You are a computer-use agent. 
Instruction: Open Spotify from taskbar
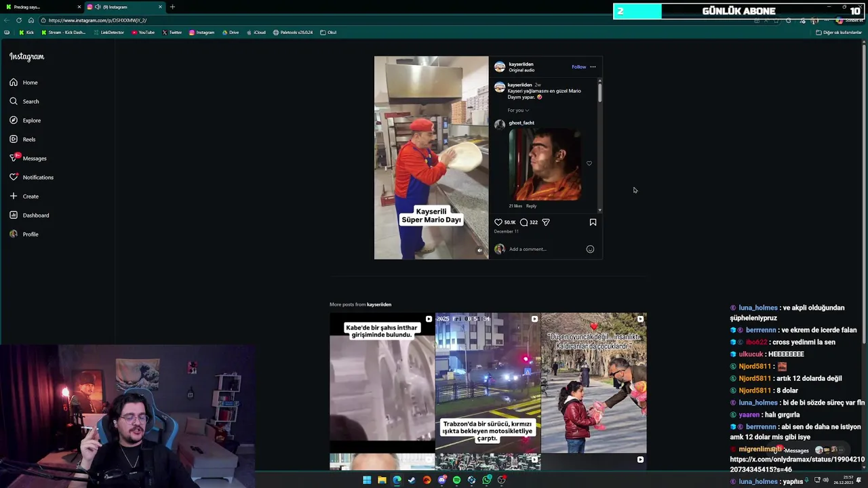[x=456, y=480]
